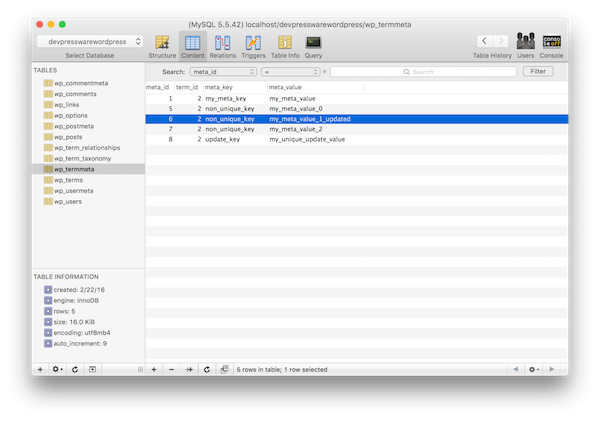Open the meta_id search field dropdown
600x421 pixels.
[223, 72]
